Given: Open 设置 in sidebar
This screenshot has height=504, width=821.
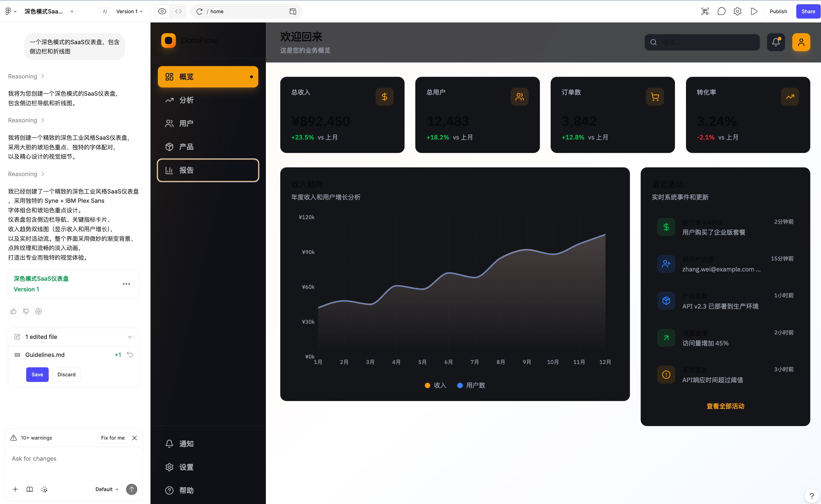Looking at the screenshot, I should [208, 467].
